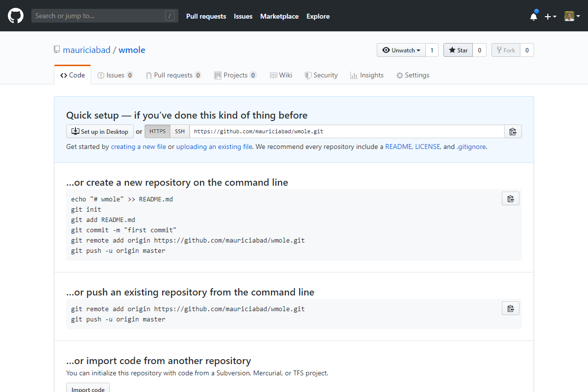Image resolution: width=588 pixels, height=392 pixels.
Task: Select the repository clone URL field
Action: (x=347, y=131)
